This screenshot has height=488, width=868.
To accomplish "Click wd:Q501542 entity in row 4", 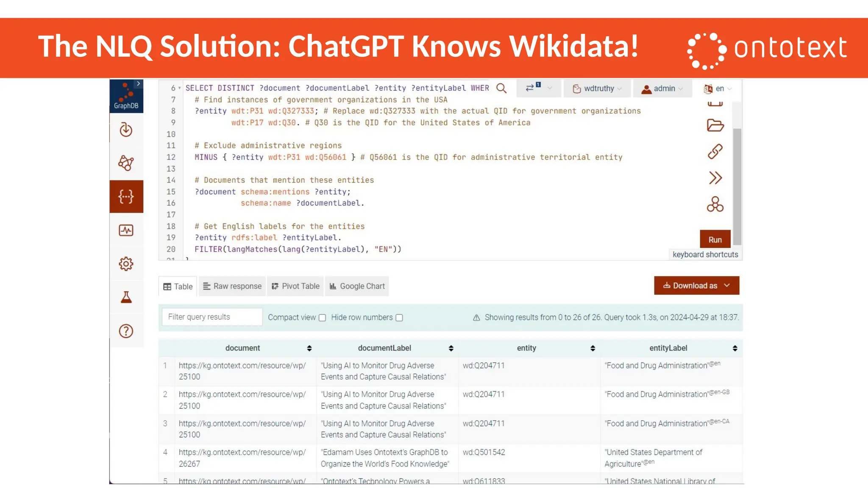I will pyautogui.click(x=484, y=452).
